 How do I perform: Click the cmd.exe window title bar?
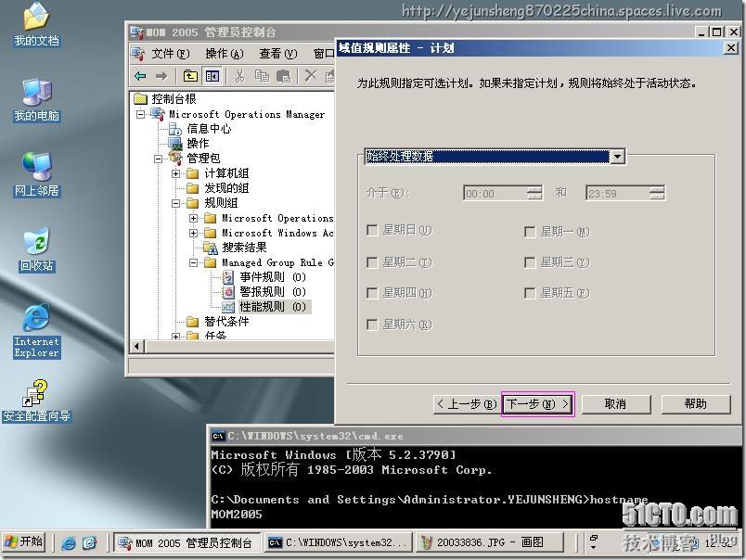(x=475, y=436)
